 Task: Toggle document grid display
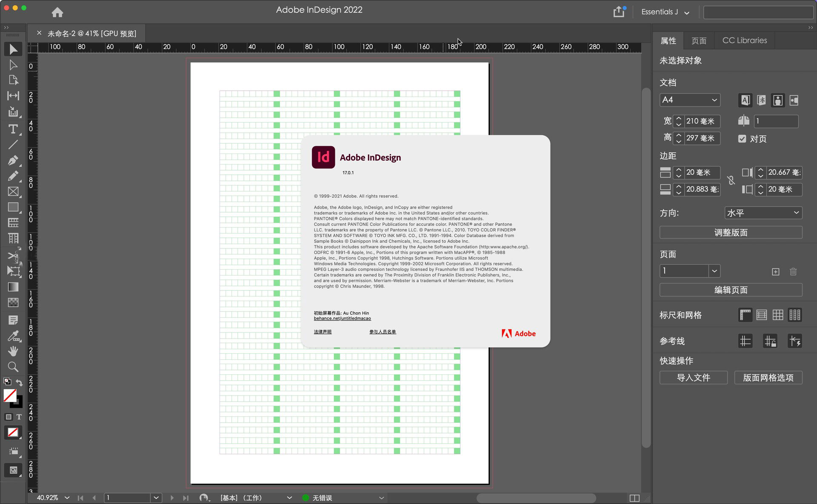[778, 315]
